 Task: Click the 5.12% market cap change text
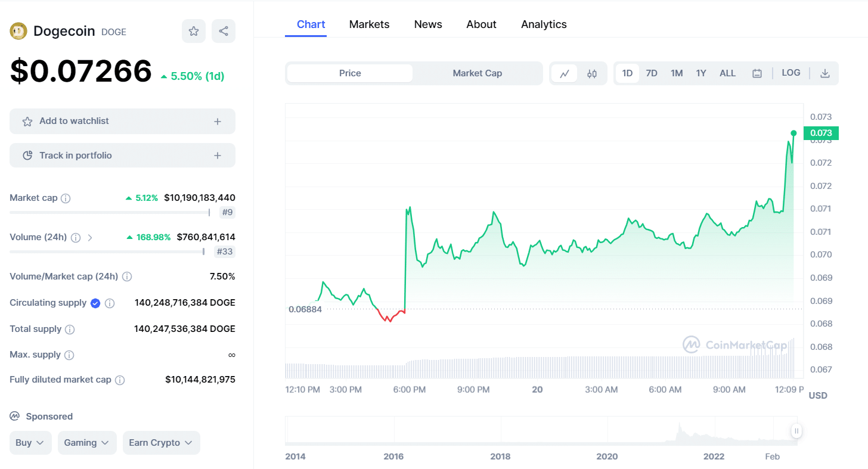(142, 198)
